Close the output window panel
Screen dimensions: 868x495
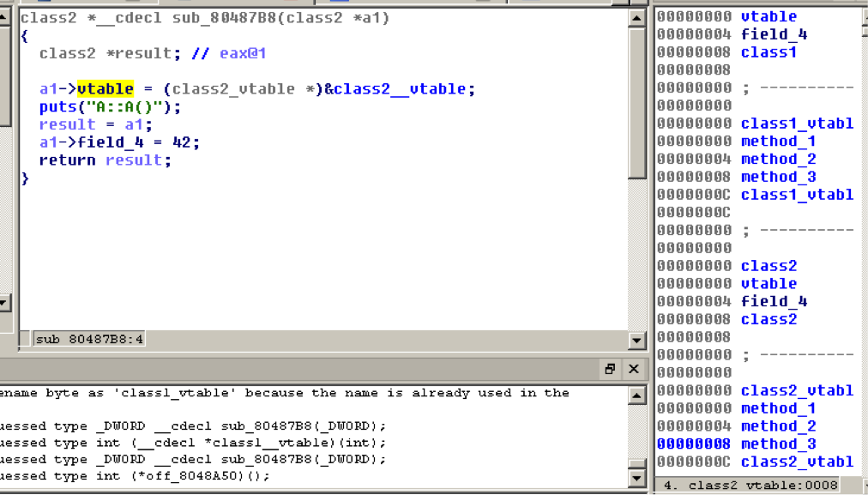coord(634,369)
